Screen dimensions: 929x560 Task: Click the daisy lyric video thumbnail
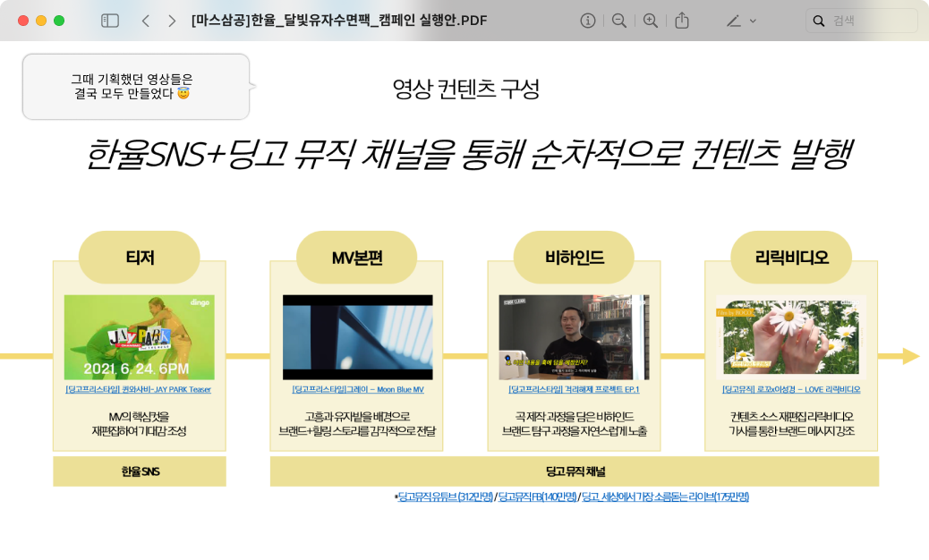point(791,337)
